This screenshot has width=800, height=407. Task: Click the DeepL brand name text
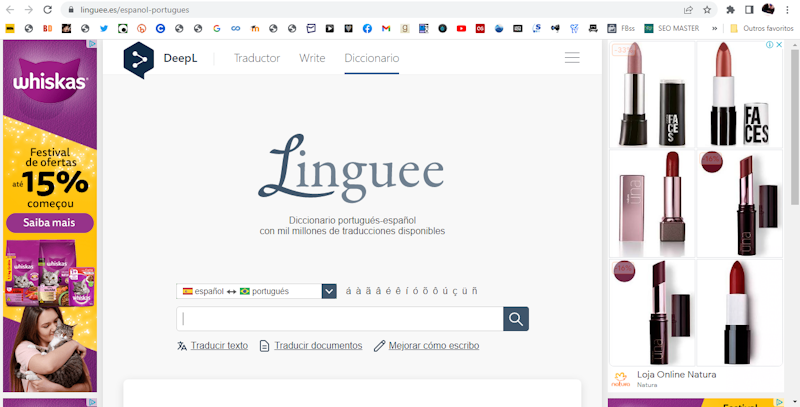coord(180,58)
